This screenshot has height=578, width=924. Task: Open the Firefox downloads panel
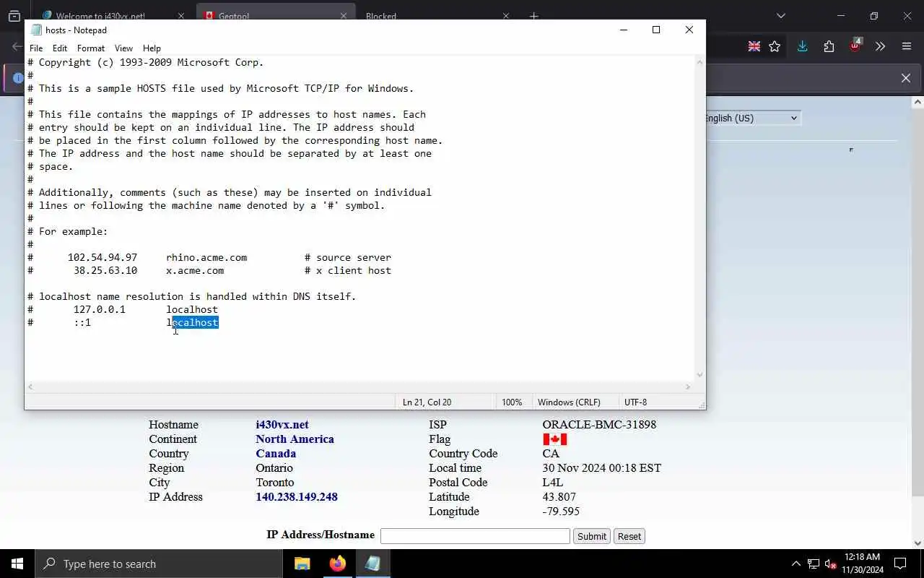802,46
